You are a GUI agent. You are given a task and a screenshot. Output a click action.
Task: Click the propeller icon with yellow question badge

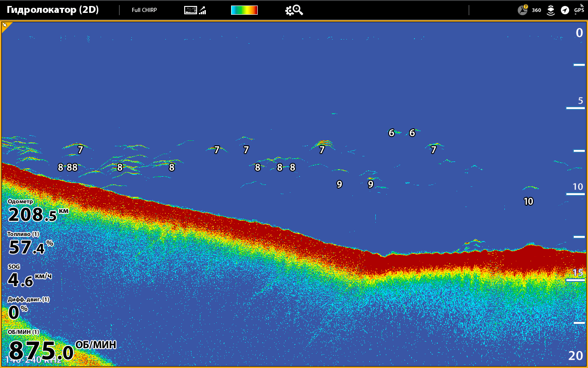523,10
